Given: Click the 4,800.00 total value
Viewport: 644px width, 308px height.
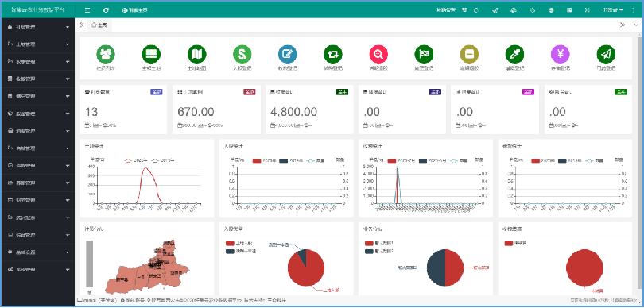Looking at the screenshot, I should [x=293, y=112].
